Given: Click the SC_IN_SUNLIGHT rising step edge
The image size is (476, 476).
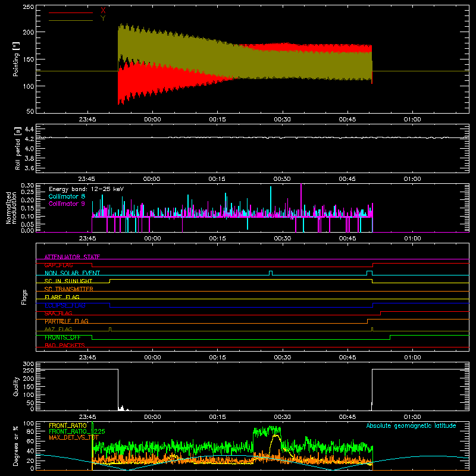Looking at the screenshot, I should (109, 281).
